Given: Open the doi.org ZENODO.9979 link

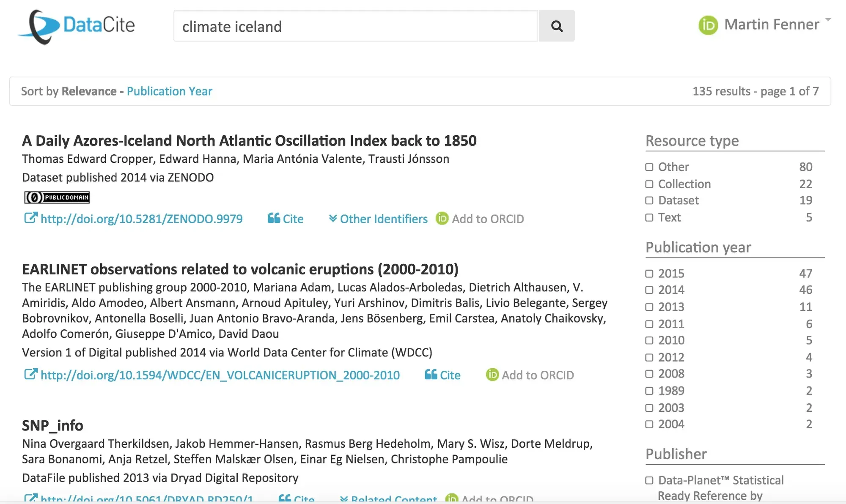Looking at the screenshot, I should pos(141,219).
